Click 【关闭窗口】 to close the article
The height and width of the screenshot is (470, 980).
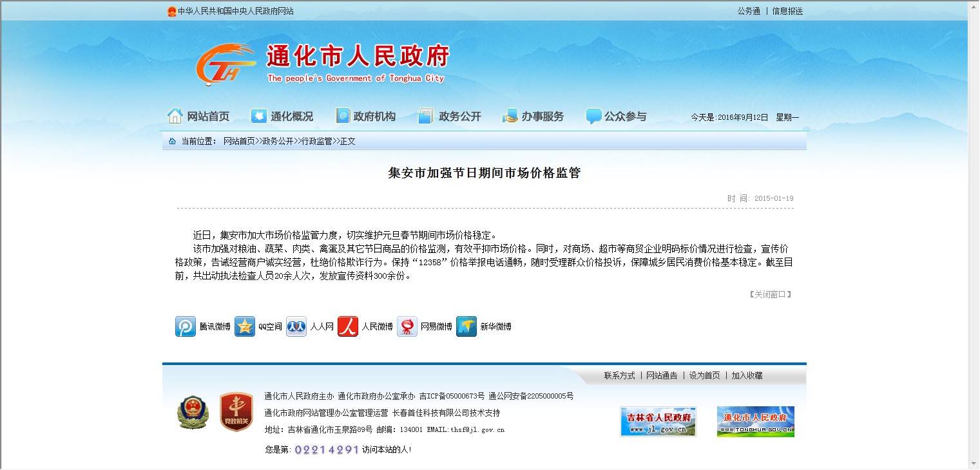click(770, 294)
